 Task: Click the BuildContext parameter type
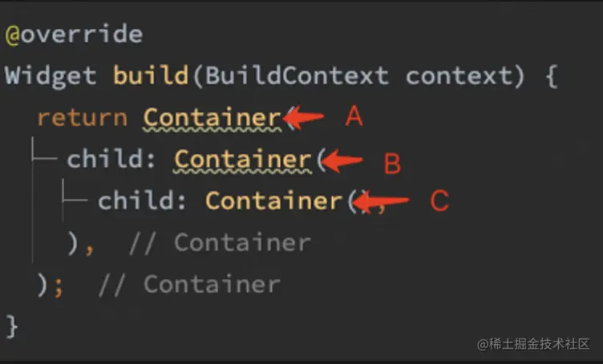[297, 76]
